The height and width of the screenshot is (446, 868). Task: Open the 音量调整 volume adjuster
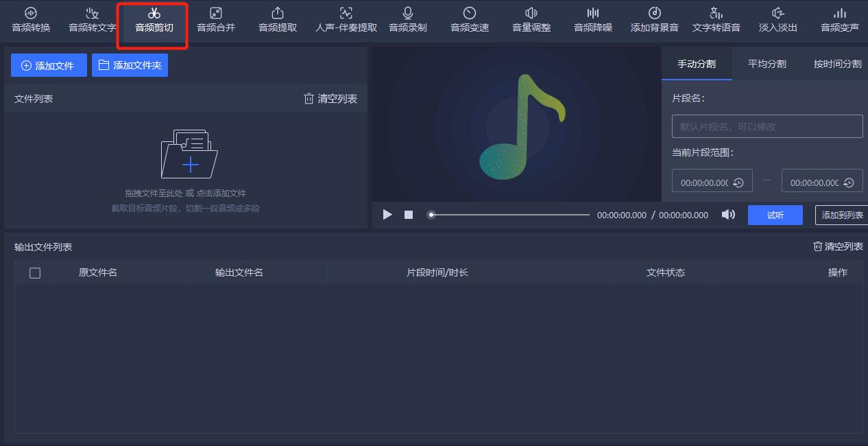pyautogui.click(x=531, y=19)
